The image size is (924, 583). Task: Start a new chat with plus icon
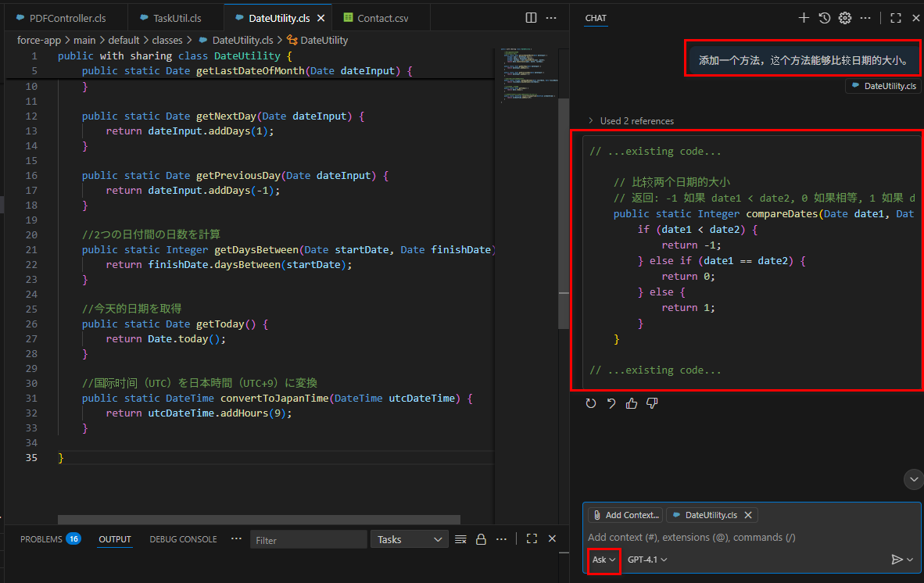(804, 18)
